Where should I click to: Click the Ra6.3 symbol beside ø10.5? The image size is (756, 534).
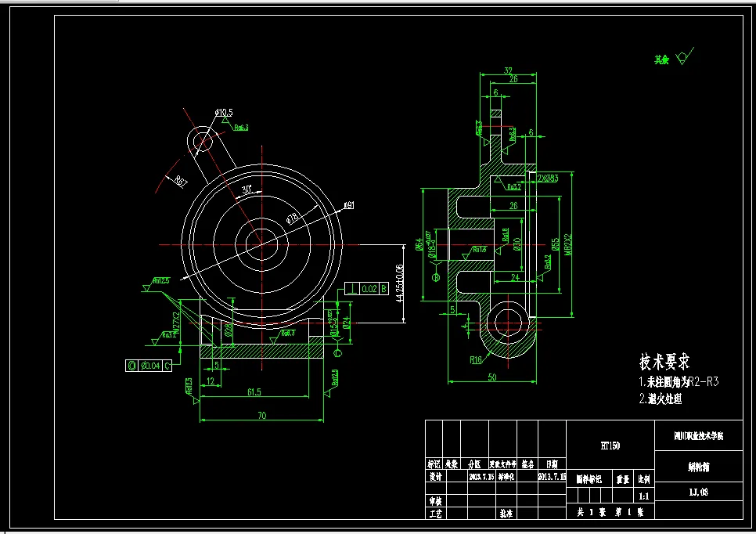tap(236, 124)
